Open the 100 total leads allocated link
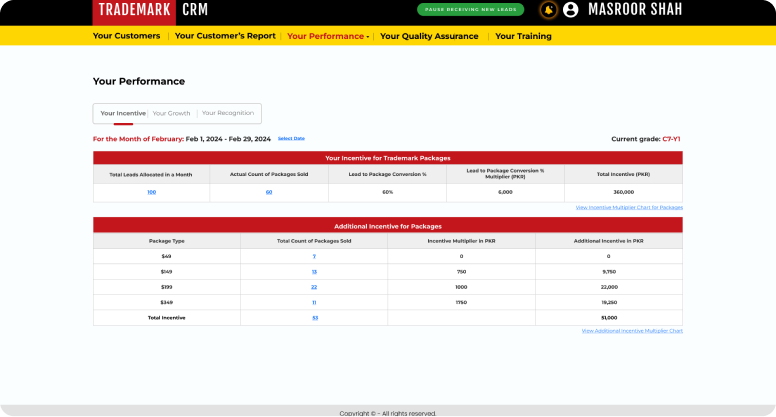 tap(151, 191)
